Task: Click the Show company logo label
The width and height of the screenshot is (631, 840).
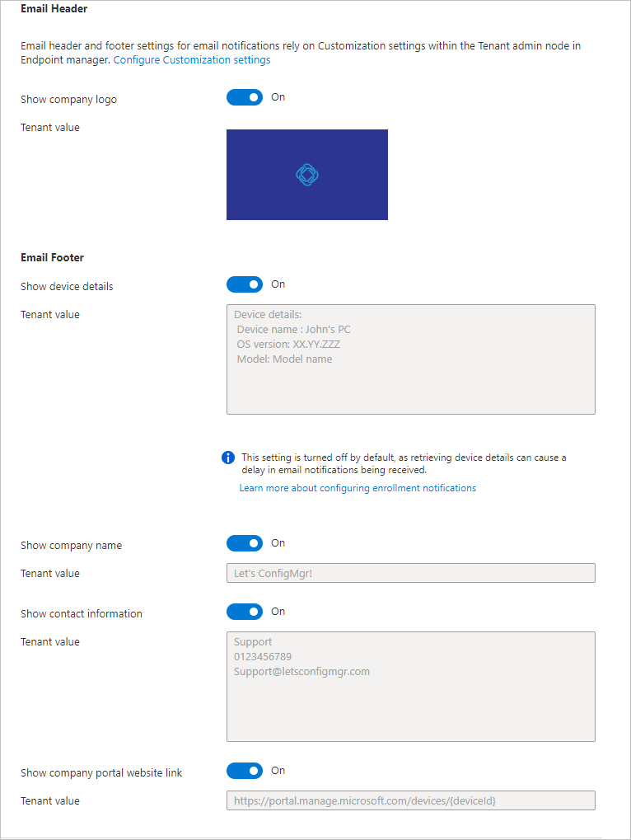Action: pyautogui.click(x=68, y=100)
